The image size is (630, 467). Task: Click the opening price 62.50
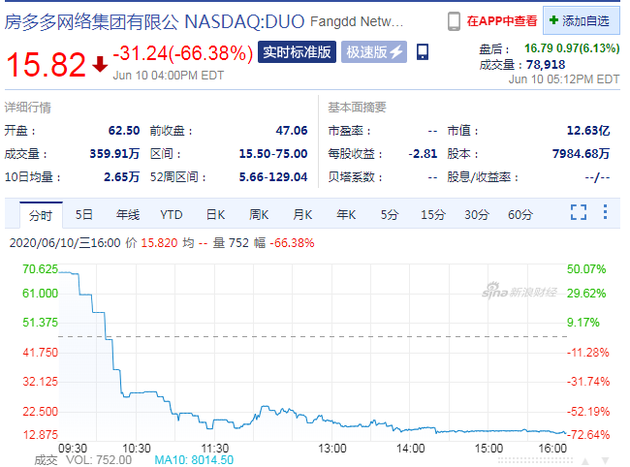coord(124,131)
